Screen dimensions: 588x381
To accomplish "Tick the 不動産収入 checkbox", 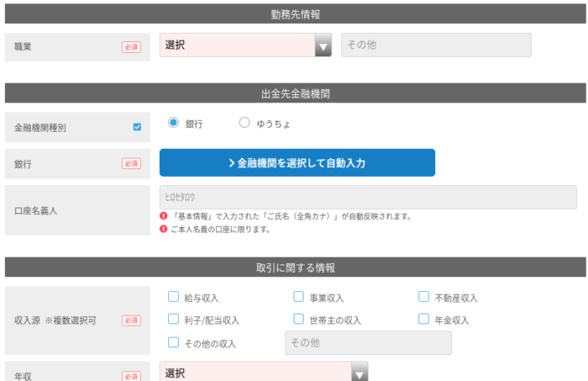I will [423, 297].
